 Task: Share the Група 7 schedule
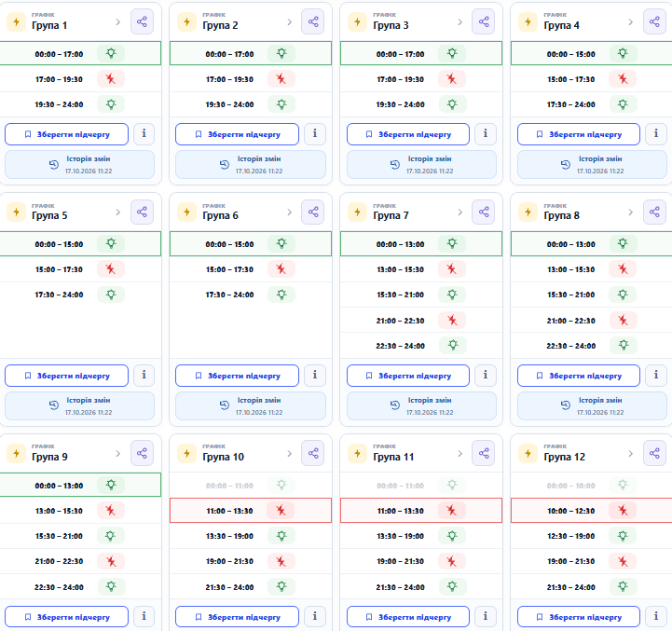coord(484,213)
